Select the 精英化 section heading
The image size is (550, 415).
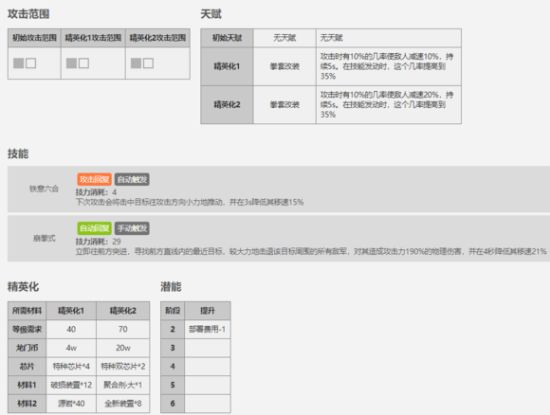pyautogui.click(x=23, y=287)
